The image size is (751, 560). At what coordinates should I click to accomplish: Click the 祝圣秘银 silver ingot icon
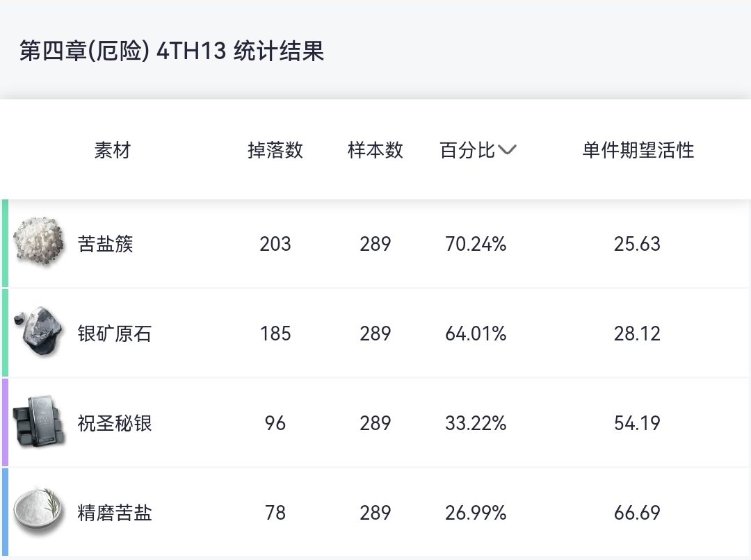40,422
